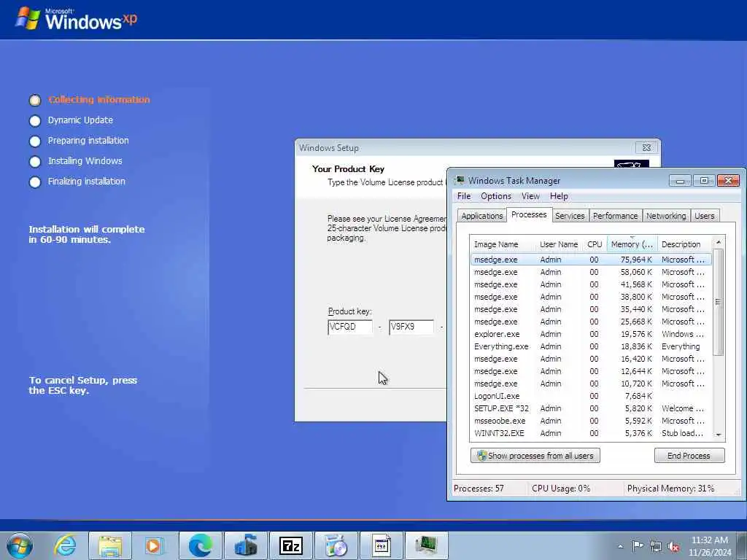Open the network tray icon
The width and height of the screenshot is (747, 560).
coord(656,546)
